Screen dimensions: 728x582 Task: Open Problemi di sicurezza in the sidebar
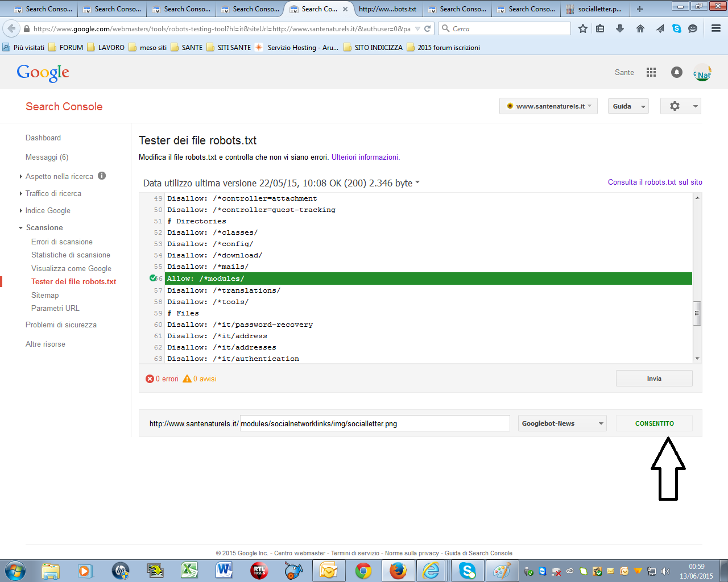point(61,325)
